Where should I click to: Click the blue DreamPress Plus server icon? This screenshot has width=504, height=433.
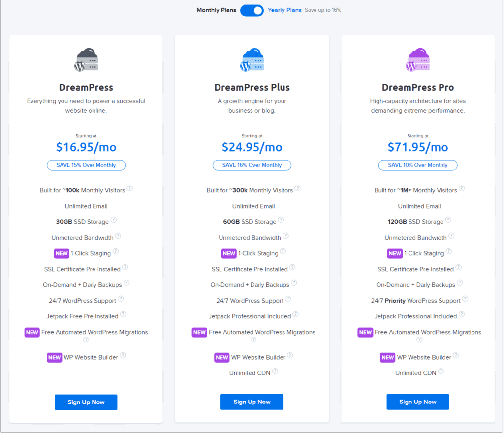pos(252,60)
